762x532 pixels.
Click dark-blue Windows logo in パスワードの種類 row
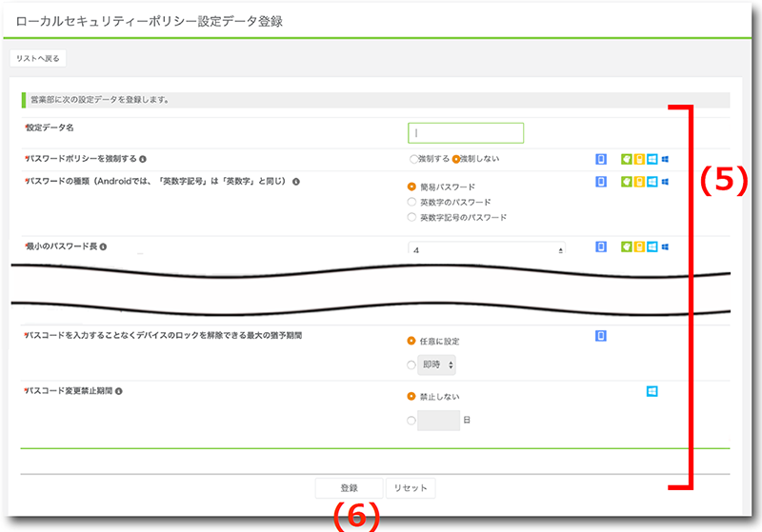coord(665,182)
